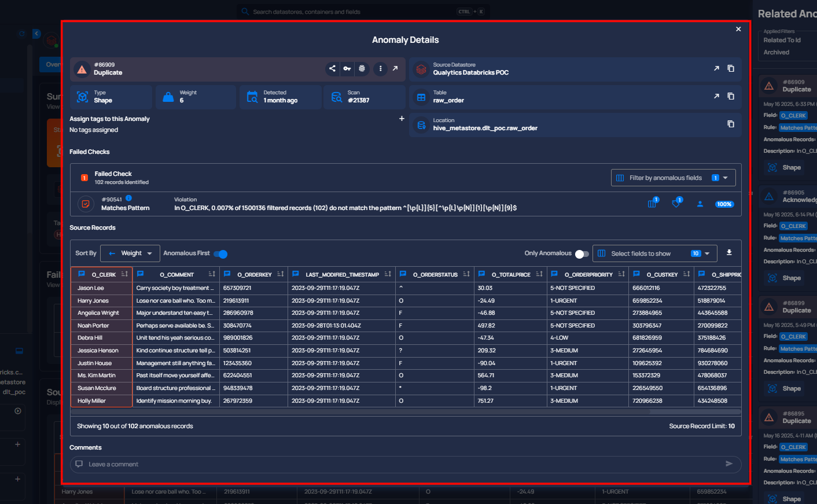Sort by O_TOTALPRICE column sort icon
Viewport: 817px width, 504px height.
point(539,274)
